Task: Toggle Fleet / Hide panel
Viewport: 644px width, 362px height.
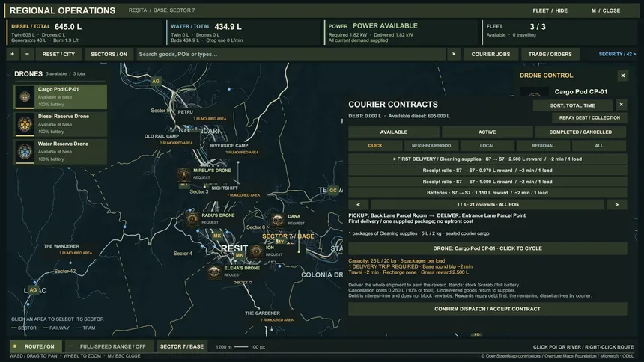Action: tap(550, 10)
